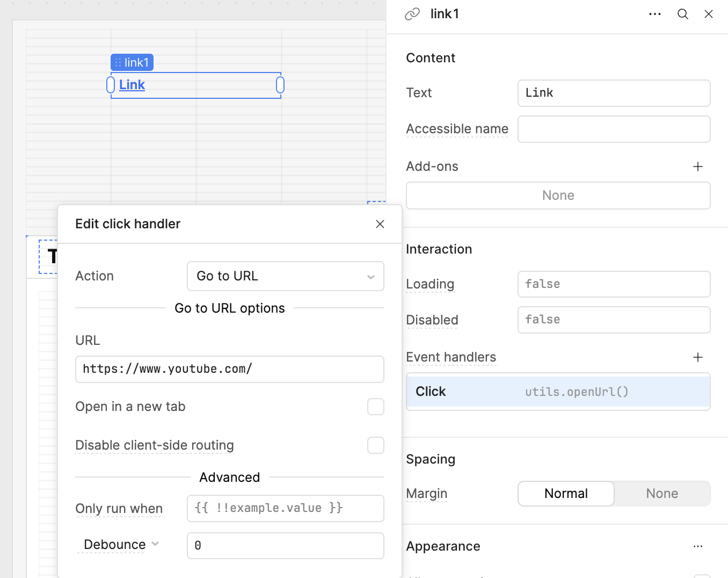728x578 pixels.
Task: Click the URL field with youtube address
Action: pyautogui.click(x=229, y=369)
